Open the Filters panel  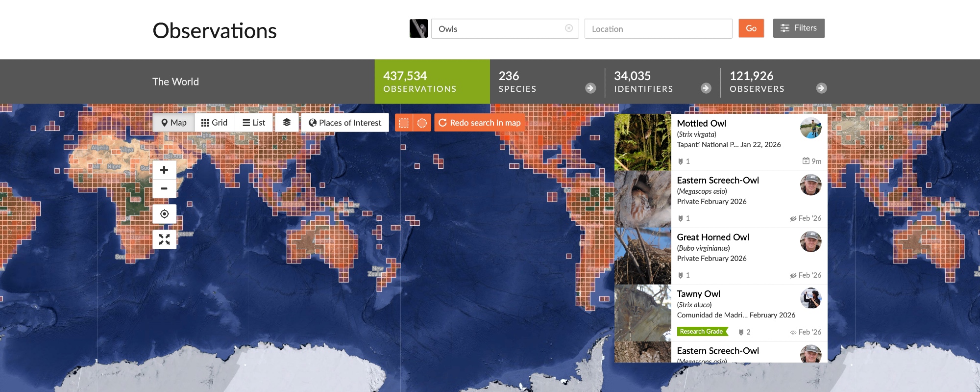coord(798,28)
